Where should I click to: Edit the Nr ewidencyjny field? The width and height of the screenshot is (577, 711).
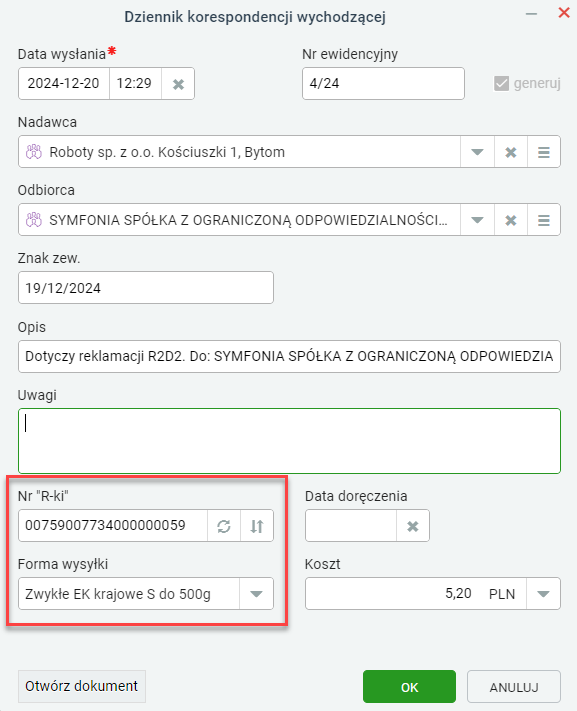[383, 83]
